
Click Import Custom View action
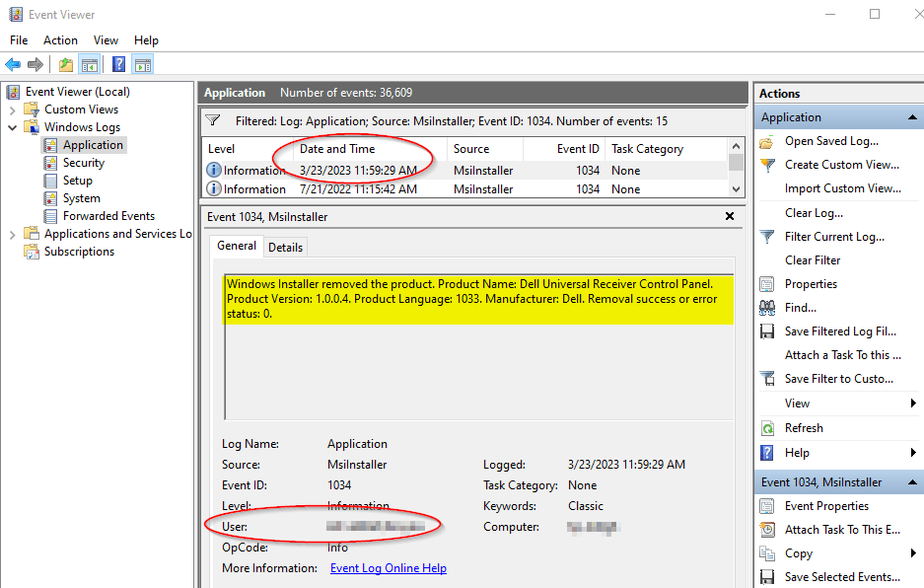coord(843,188)
